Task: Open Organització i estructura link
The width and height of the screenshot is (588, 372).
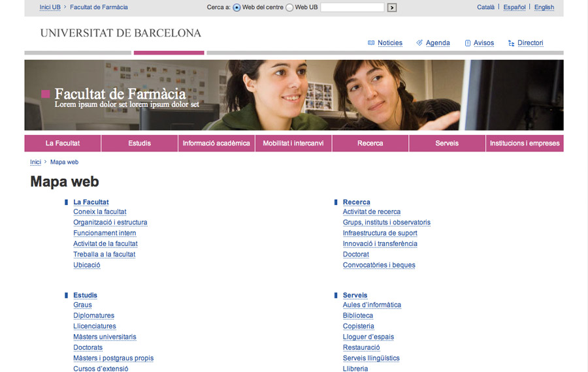Action: [110, 222]
